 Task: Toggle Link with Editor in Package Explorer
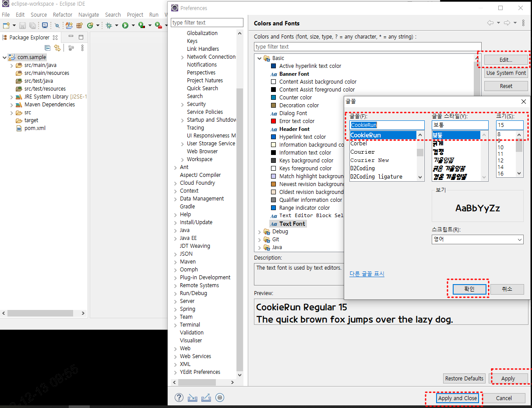click(x=57, y=48)
